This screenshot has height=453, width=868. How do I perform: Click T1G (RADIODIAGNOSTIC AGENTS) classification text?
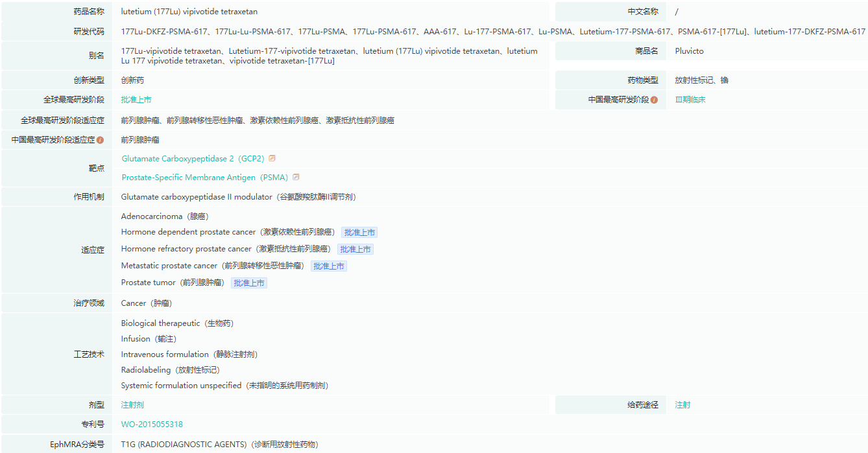click(219, 445)
